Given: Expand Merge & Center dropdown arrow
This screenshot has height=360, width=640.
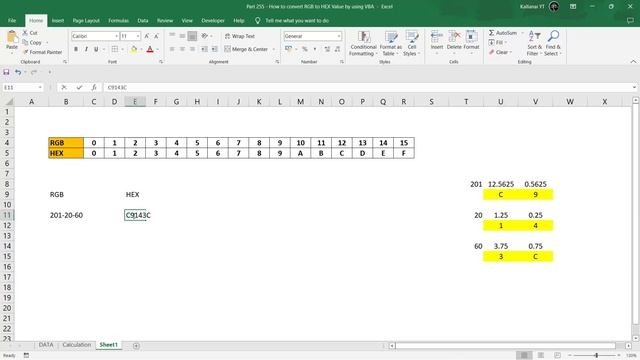Looking at the screenshot, I should coord(273,49).
